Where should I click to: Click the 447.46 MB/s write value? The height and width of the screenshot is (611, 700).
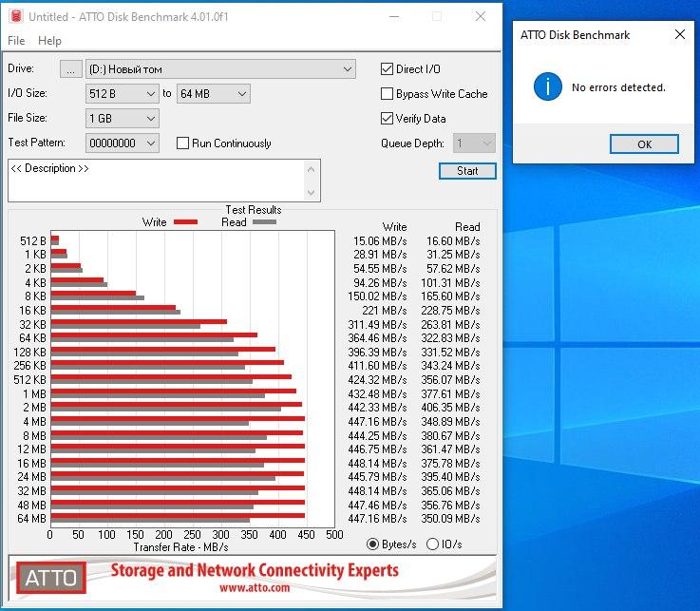(377, 506)
